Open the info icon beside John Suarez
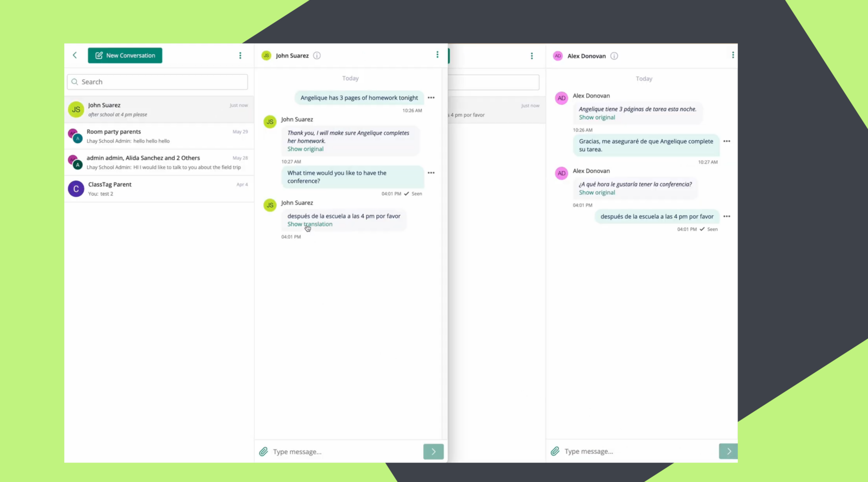 [x=317, y=56]
